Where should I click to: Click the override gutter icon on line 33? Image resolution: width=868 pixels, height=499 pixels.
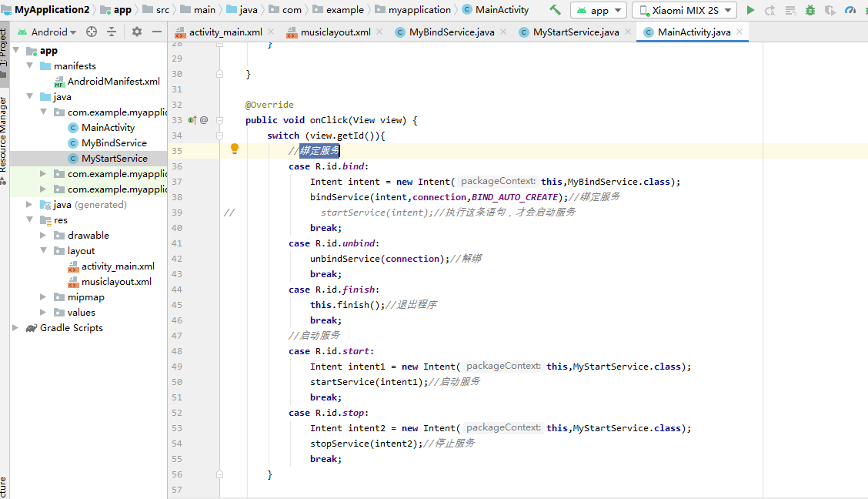click(x=192, y=120)
